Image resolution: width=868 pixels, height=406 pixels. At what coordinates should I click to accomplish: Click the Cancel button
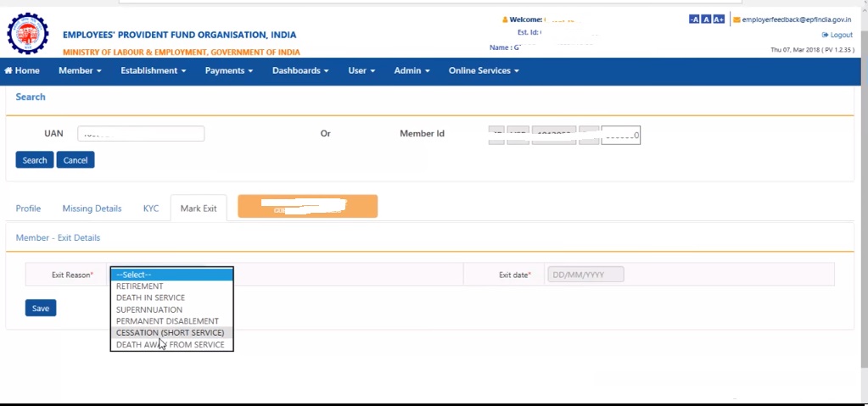76,160
